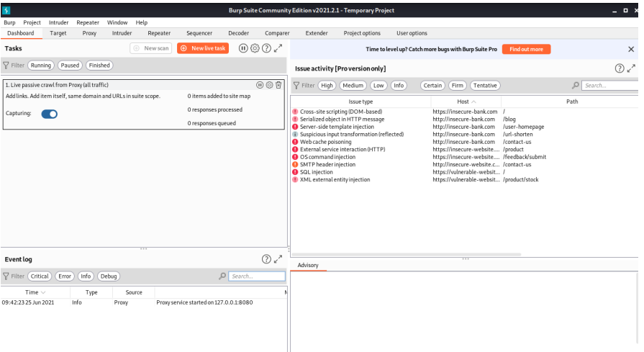
Task: Open the Window menu
Action: tap(117, 22)
